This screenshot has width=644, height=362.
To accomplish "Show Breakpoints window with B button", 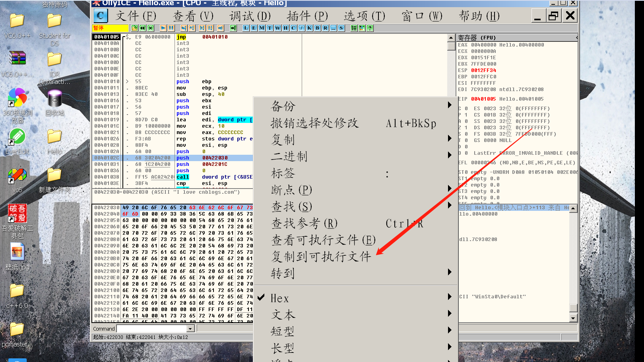I will click(318, 28).
